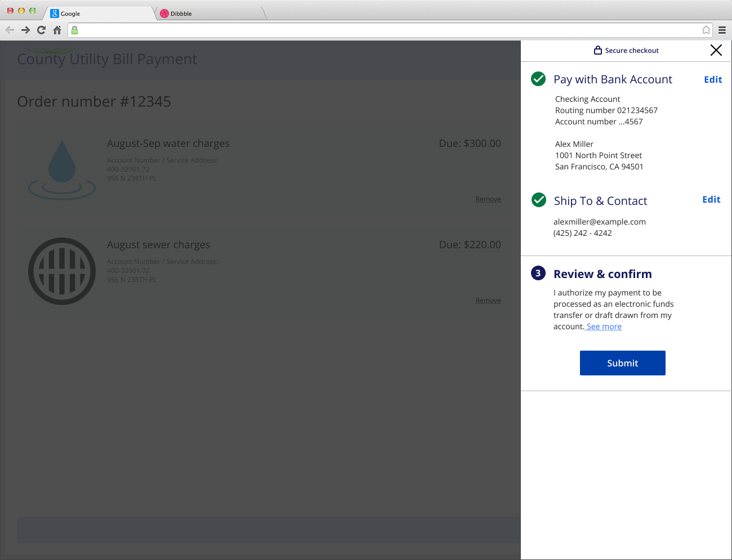Click the macOS red close window button

coord(10,11)
